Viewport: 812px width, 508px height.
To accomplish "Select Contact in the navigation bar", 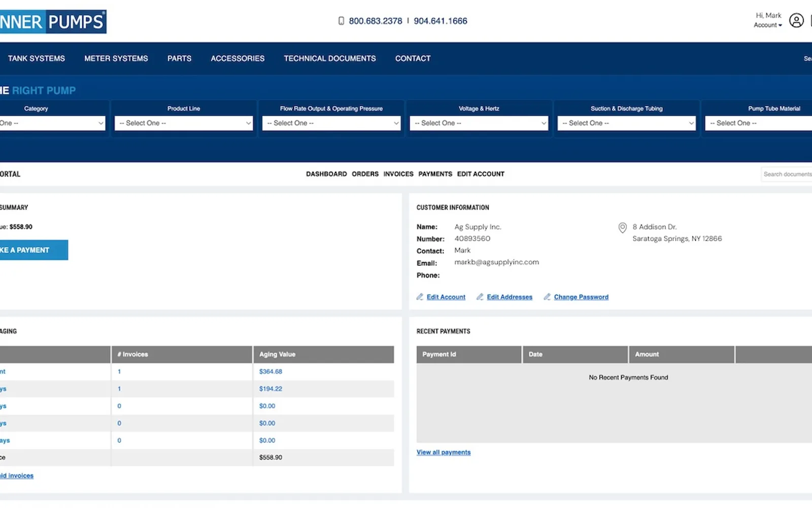I will (x=413, y=58).
